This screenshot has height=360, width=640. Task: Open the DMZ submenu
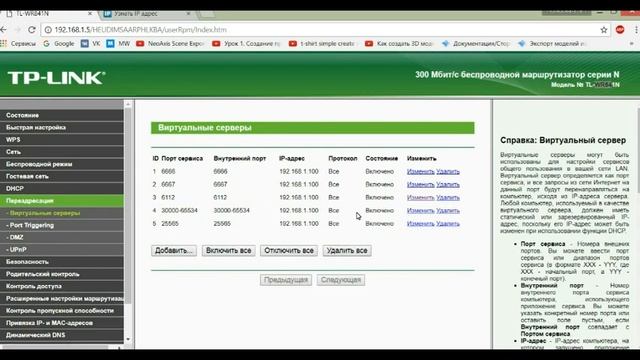[x=62, y=237]
